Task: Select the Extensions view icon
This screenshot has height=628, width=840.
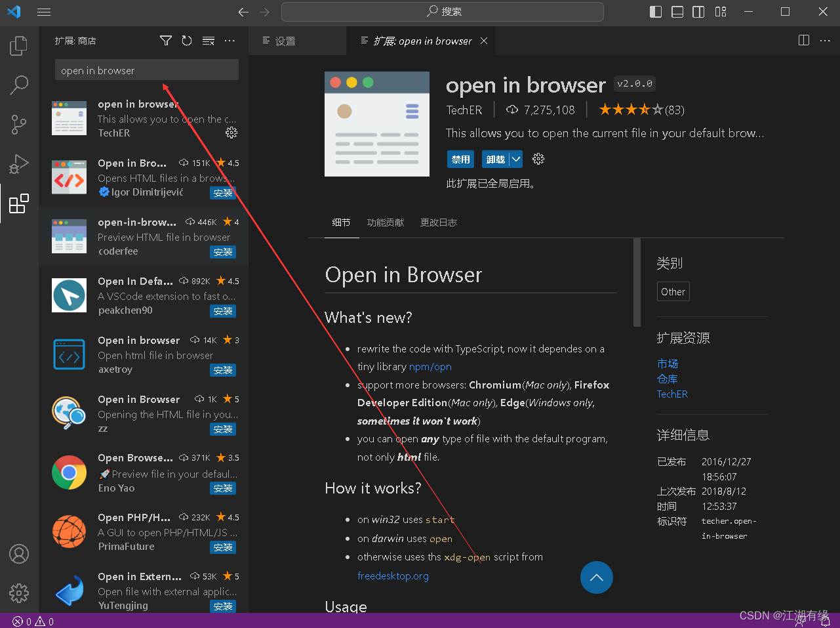Action: (19, 203)
